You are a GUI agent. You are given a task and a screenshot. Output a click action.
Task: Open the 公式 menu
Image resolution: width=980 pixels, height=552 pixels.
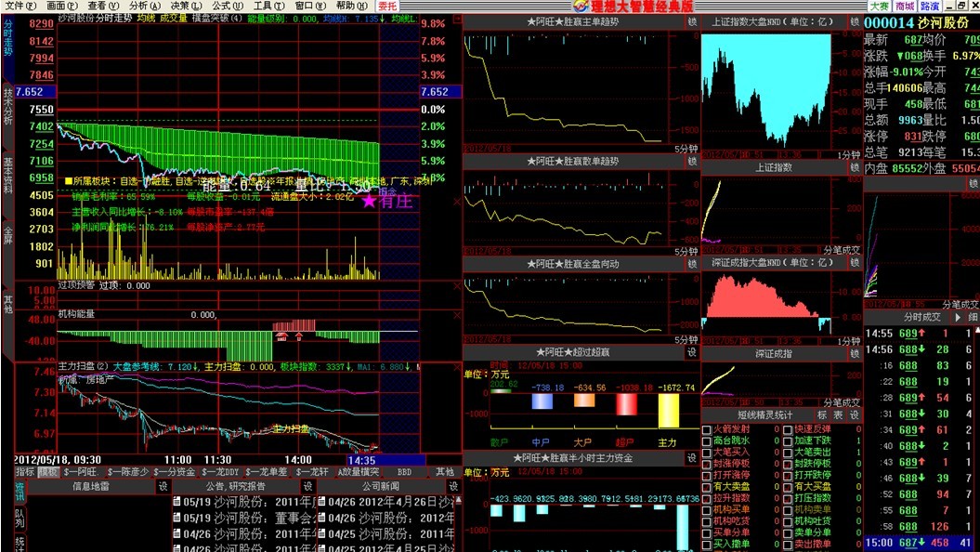click(227, 6)
